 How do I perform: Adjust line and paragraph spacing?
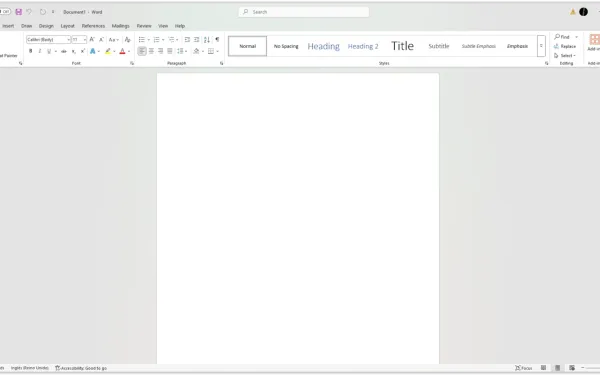(x=180, y=51)
